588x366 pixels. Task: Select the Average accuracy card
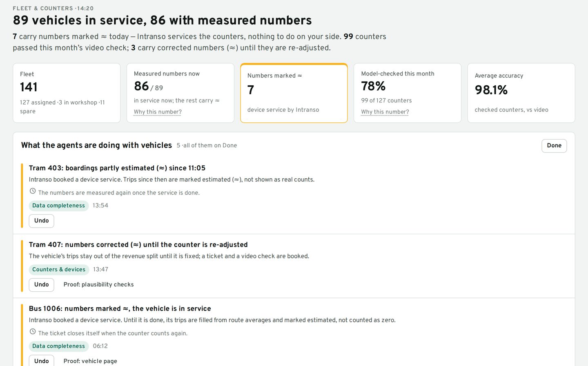pyautogui.click(x=521, y=93)
